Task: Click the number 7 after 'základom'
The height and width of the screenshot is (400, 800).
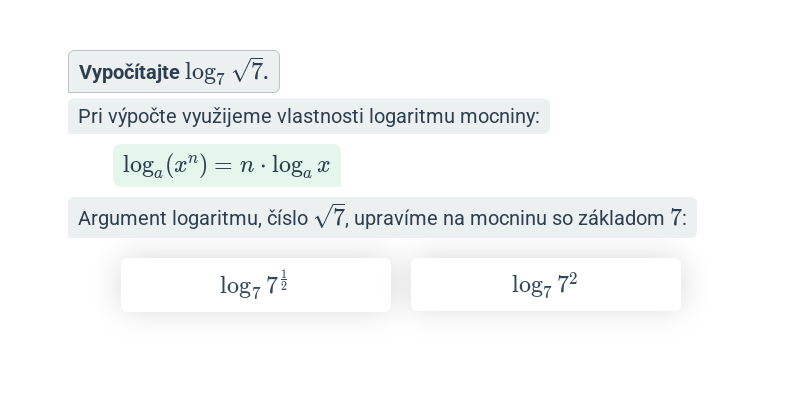Action: click(x=675, y=218)
